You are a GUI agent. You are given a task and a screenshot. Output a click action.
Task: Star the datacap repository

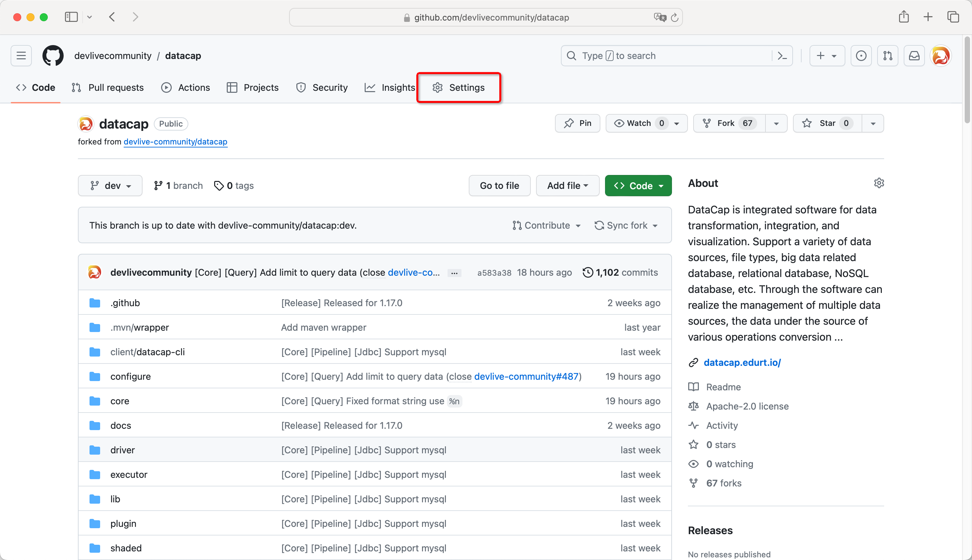point(827,124)
